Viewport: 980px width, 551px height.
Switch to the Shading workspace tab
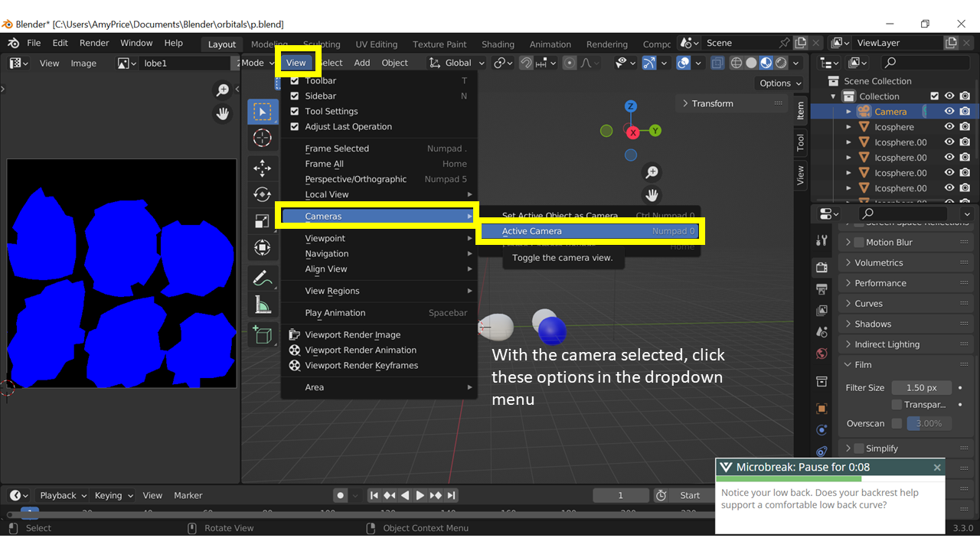(498, 44)
